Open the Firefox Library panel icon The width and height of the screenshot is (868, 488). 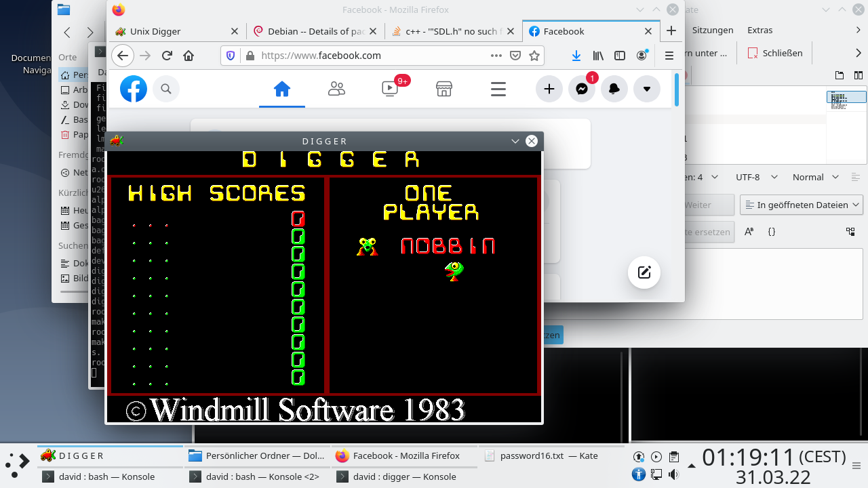click(598, 56)
